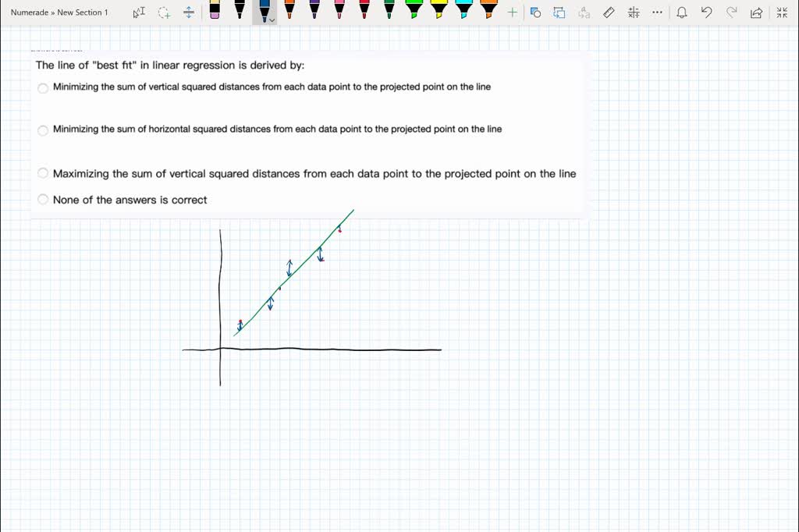
Task: Add a new pen color with the plus button
Action: click(511, 12)
